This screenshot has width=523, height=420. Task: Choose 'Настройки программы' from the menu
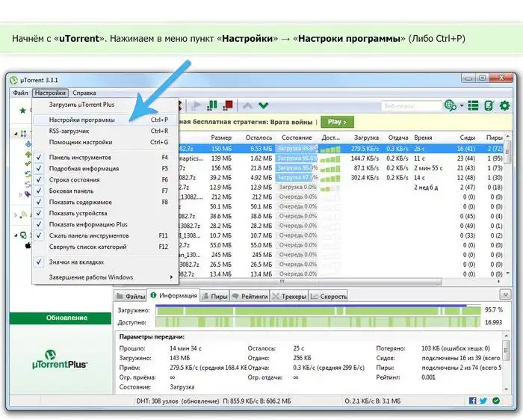tap(105, 120)
